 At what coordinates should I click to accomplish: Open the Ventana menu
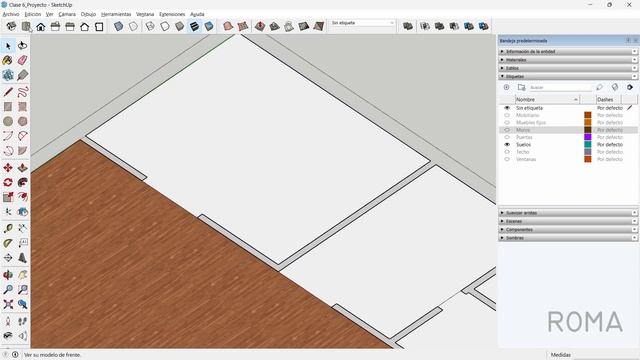click(145, 14)
